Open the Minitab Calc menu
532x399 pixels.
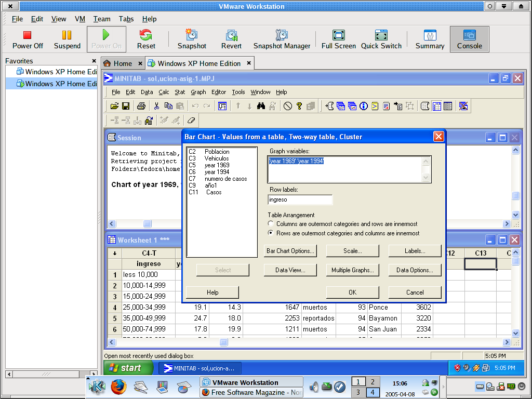[164, 92]
